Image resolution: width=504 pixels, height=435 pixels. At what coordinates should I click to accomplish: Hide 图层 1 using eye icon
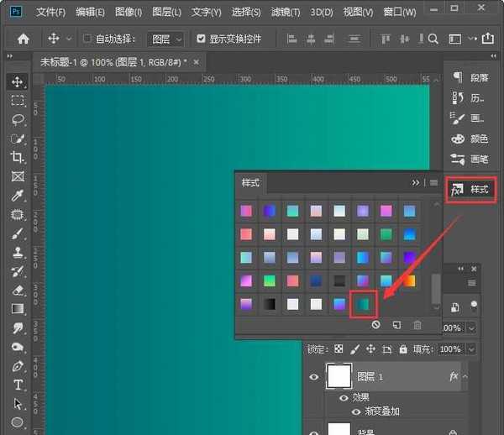coord(314,377)
